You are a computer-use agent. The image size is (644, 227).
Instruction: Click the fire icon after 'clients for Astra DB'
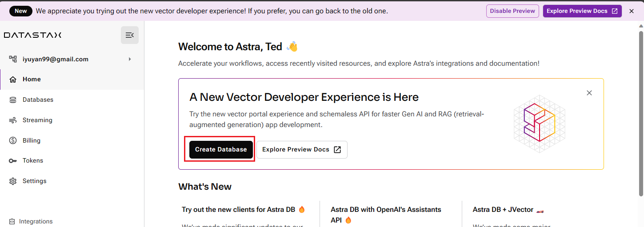[x=302, y=210]
